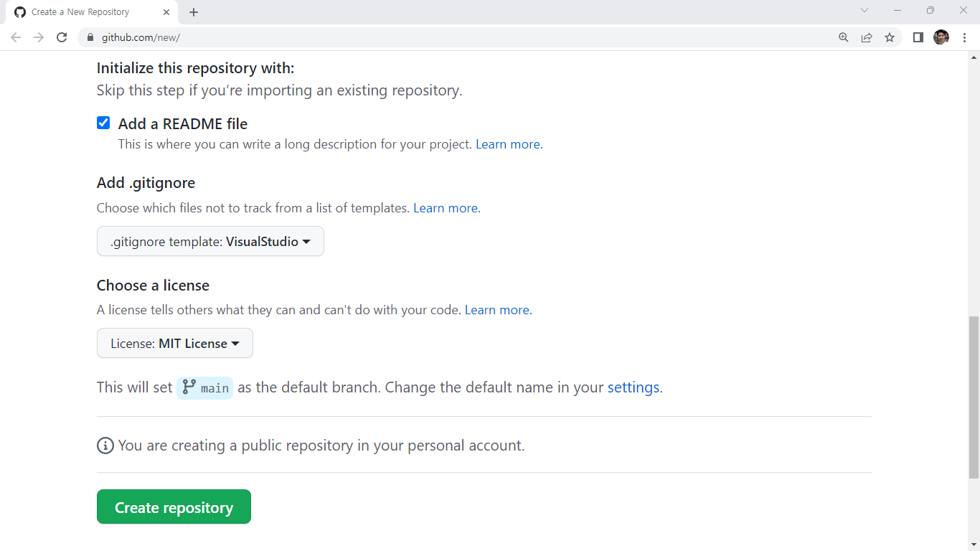The image size is (980, 551).
Task: Open a new browser tab
Action: (x=194, y=12)
